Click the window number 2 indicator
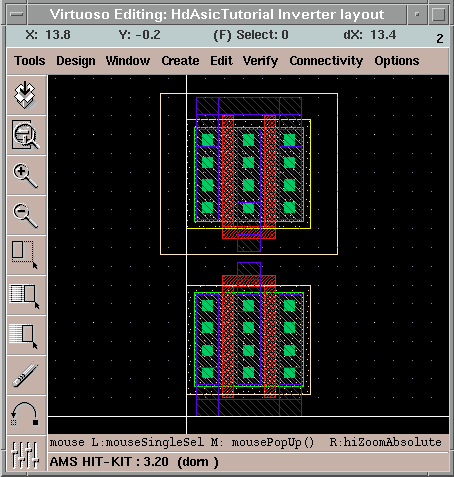The width and height of the screenshot is (454, 477). (440, 39)
